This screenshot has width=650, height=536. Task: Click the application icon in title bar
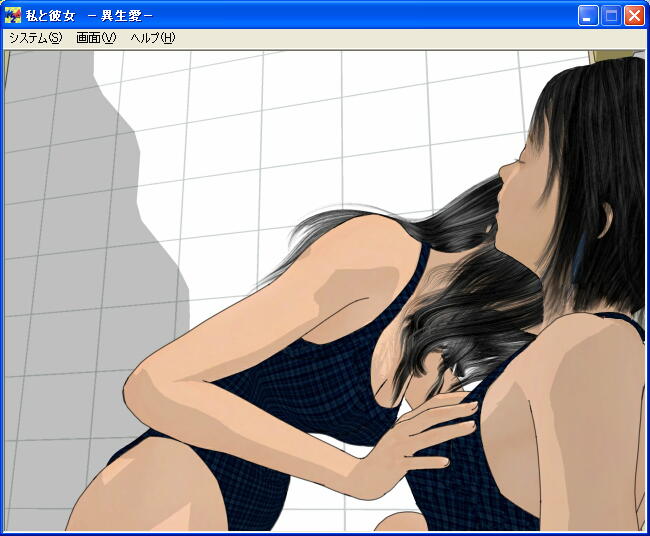click(x=12, y=16)
